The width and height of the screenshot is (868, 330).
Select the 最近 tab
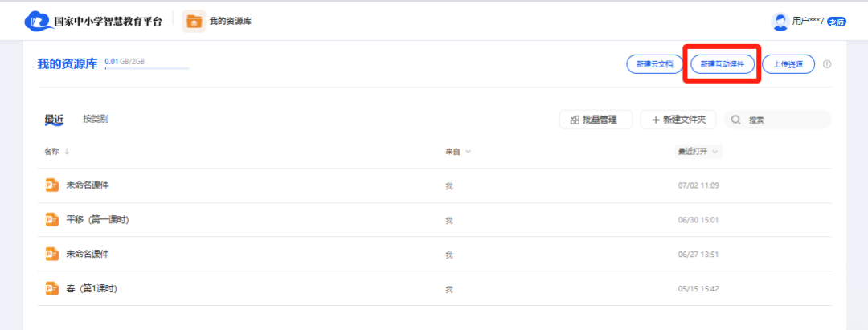54,119
